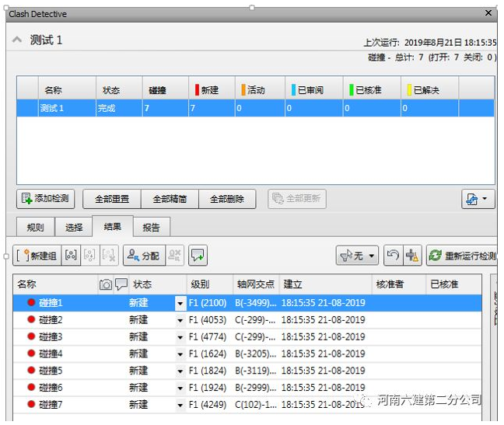Open status dropdown for 碰撞7
Screen dimensions: 504x425
[180, 406]
